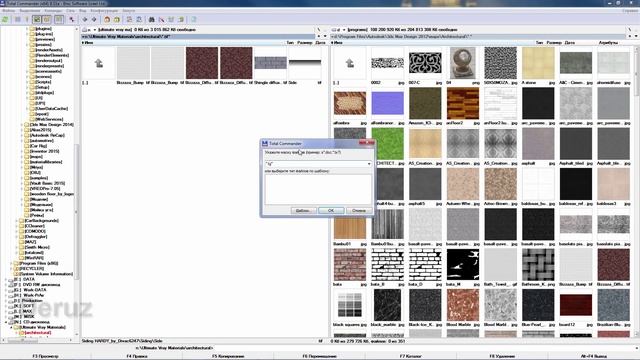Expand the CarBackgrounds folder node
This screenshot has height=360, width=640.
(x=17, y=221)
